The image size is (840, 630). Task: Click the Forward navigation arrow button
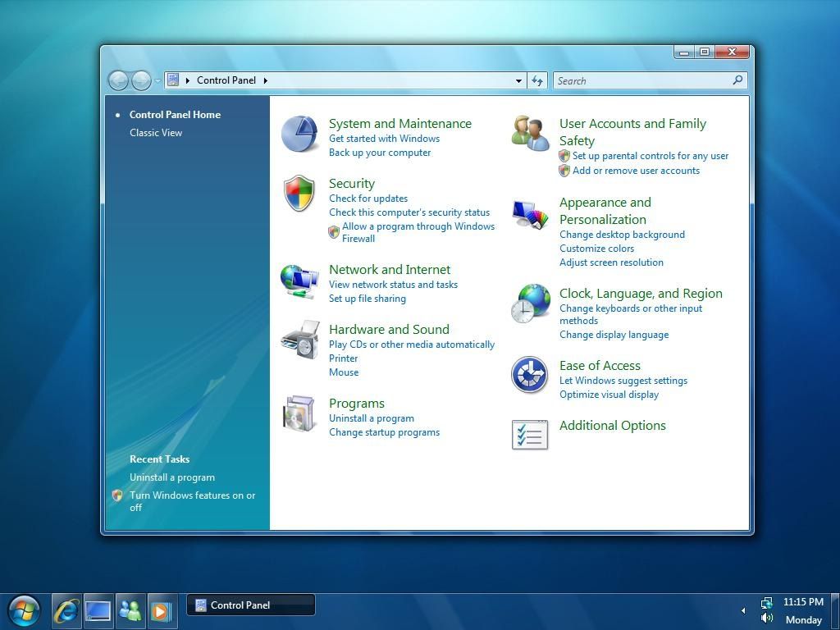coord(141,81)
